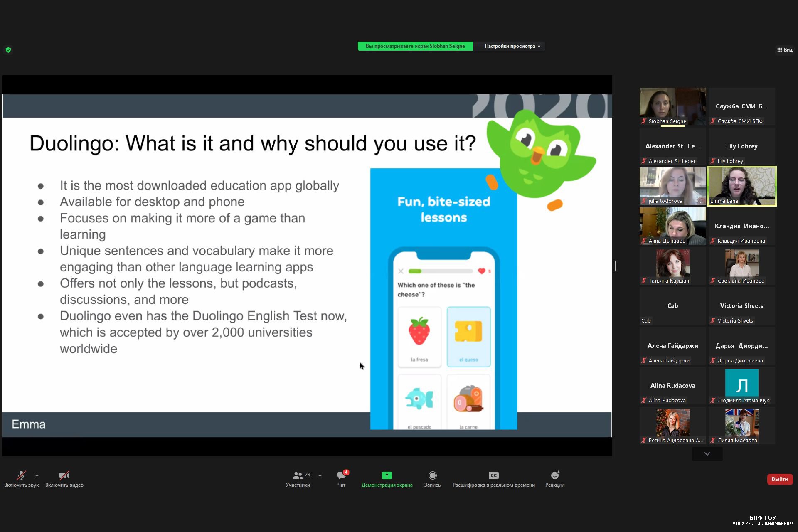Click Дарья Диордиева participant tile
The image size is (798, 532).
click(x=742, y=346)
